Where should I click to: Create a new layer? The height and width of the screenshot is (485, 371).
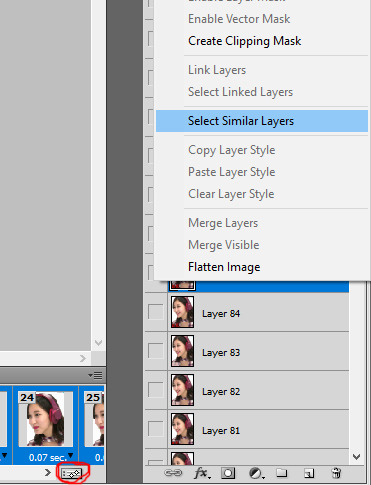(309, 473)
